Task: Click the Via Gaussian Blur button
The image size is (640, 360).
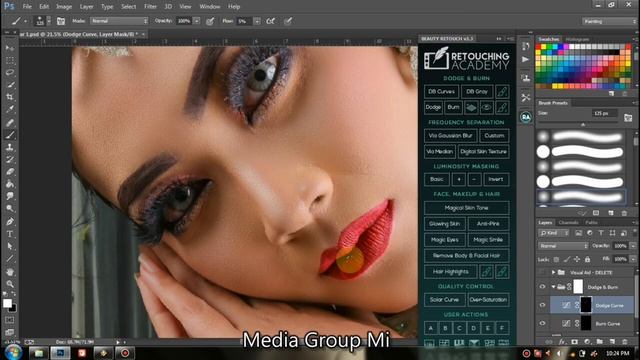Action: point(451,136)
